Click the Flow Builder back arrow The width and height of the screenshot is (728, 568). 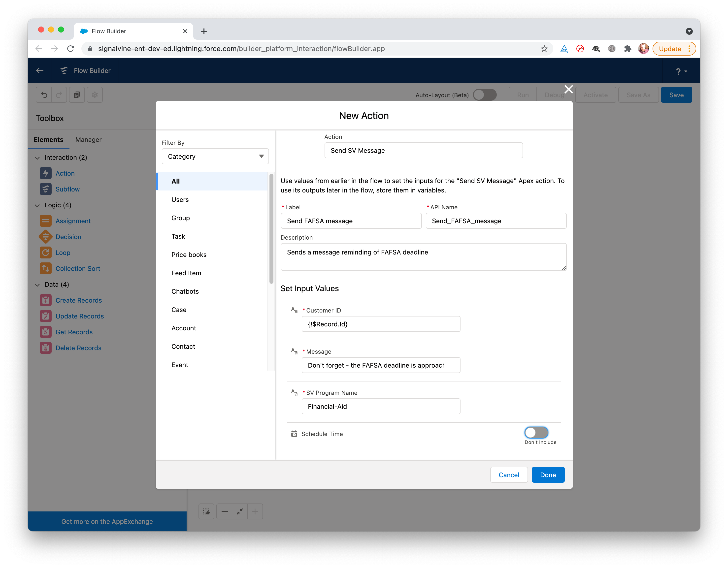40,70
